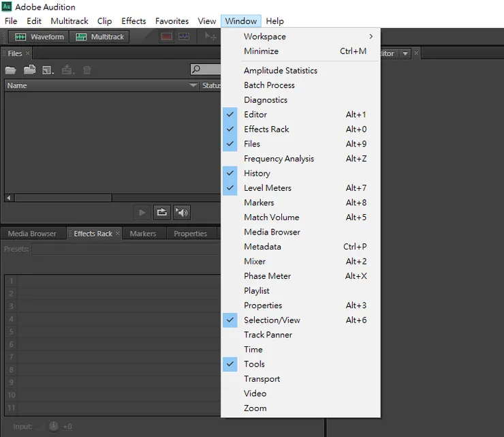Switch to Multitrack editor view

pos(100,37)
